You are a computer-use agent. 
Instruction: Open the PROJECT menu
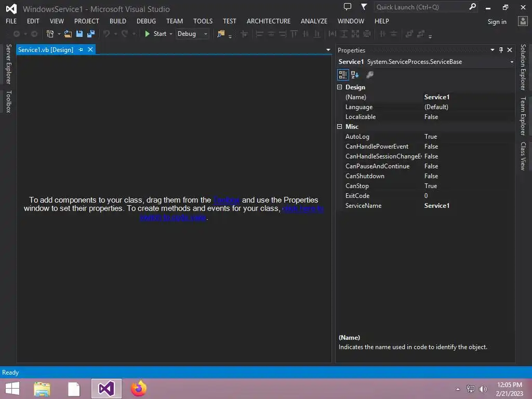87,21
